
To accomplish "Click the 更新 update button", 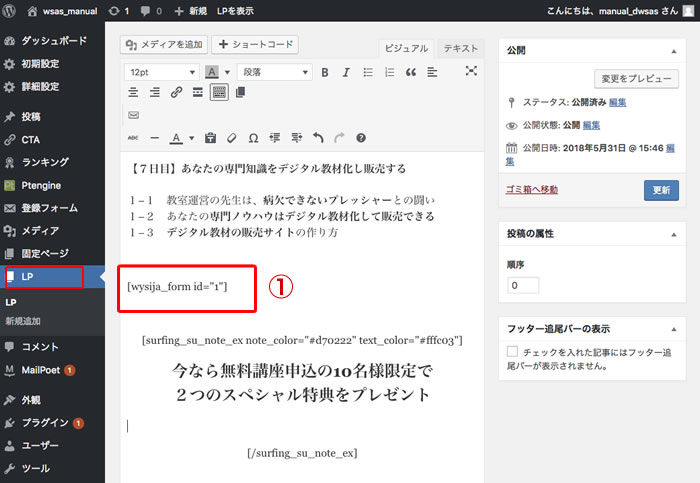I will [x=661, y=190].
